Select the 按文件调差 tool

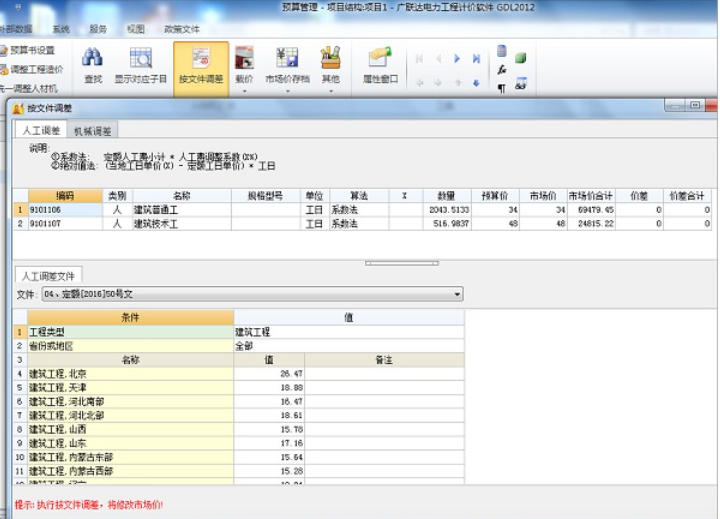201,60
